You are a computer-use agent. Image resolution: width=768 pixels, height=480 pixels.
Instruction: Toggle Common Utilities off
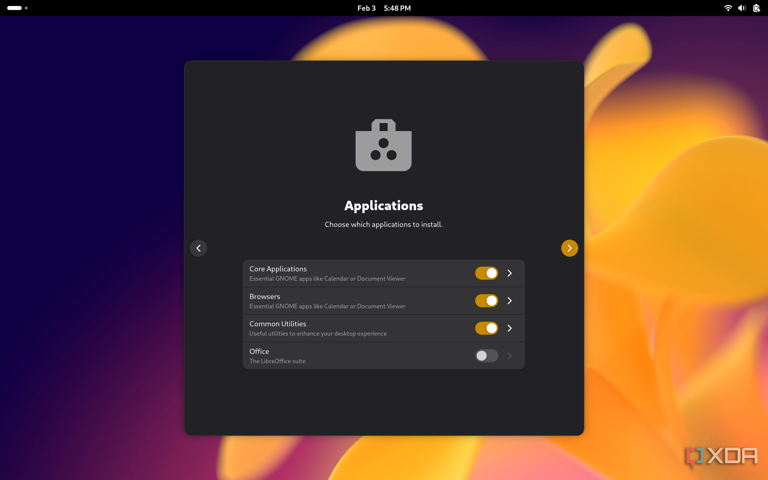point(486,328)
